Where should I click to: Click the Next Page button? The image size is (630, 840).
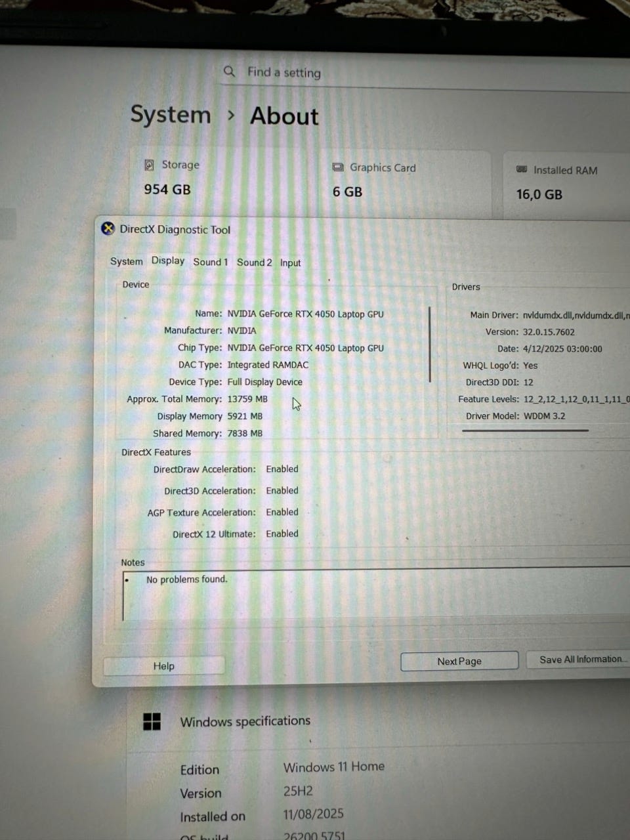pyautogui.click(x=459, y=661)
